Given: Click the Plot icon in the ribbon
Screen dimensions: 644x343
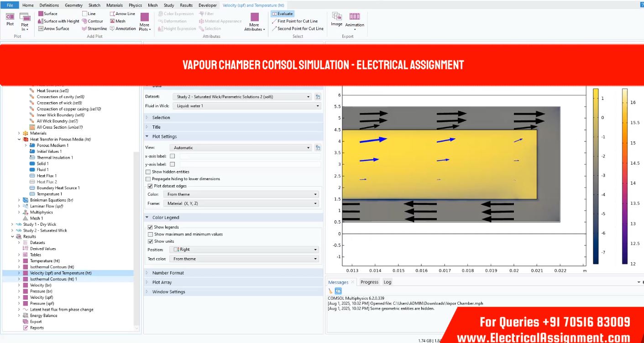Looking at the screenshot, I should point(10,19).
